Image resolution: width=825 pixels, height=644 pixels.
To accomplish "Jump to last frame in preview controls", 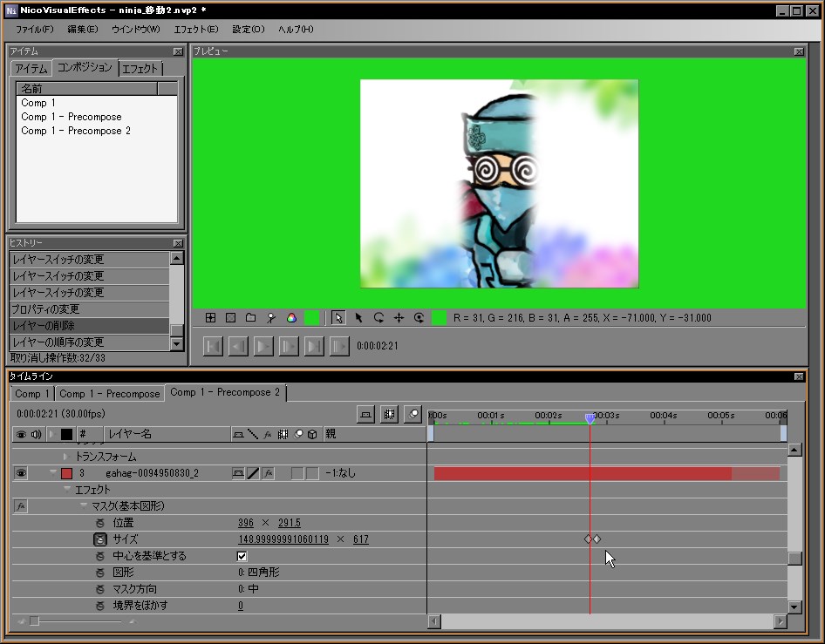I will click(314, 346).
